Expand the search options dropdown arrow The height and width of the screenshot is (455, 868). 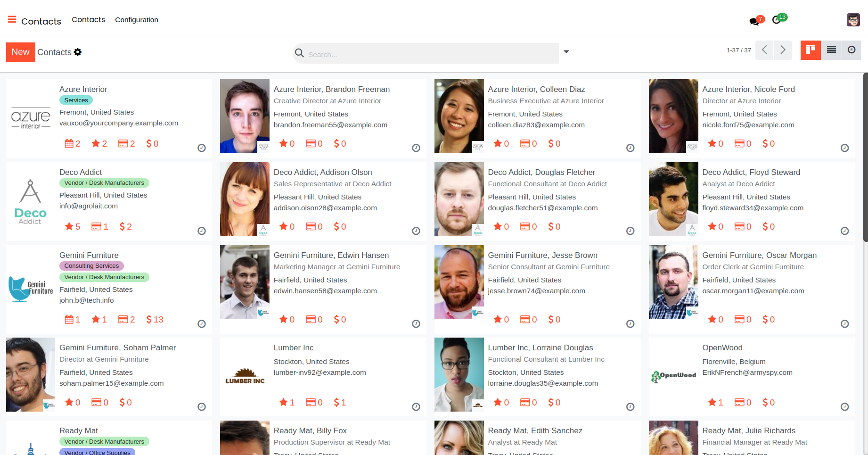pos(566,52)
